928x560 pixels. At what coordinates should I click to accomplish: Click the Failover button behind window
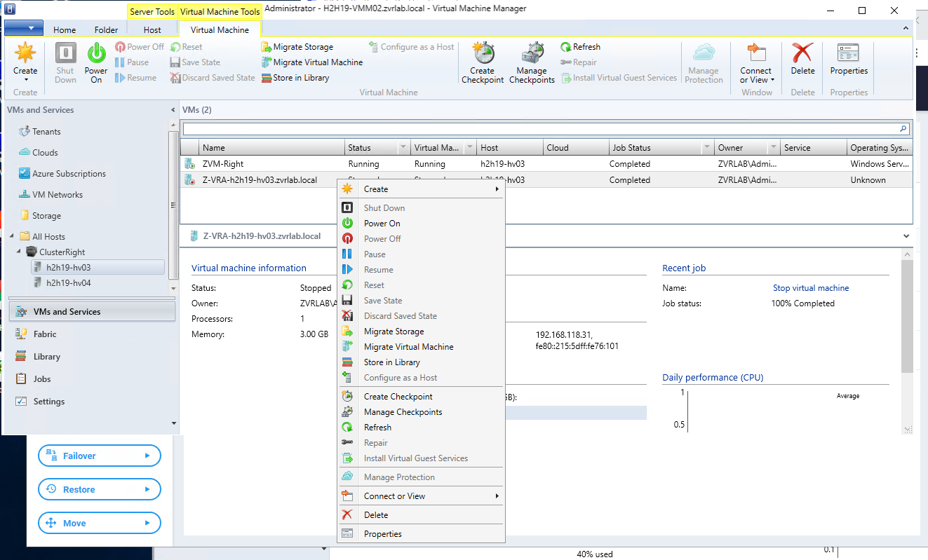[x=100, y=456]
